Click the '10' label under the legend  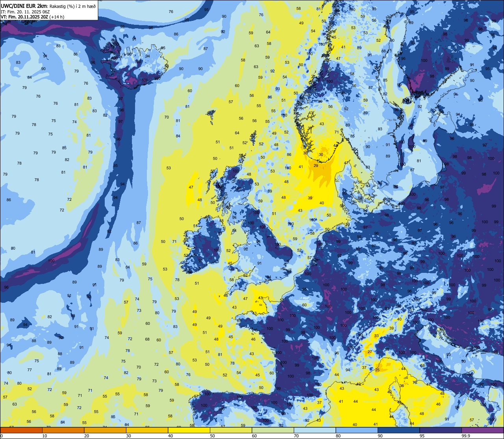[x=45, y=436]
